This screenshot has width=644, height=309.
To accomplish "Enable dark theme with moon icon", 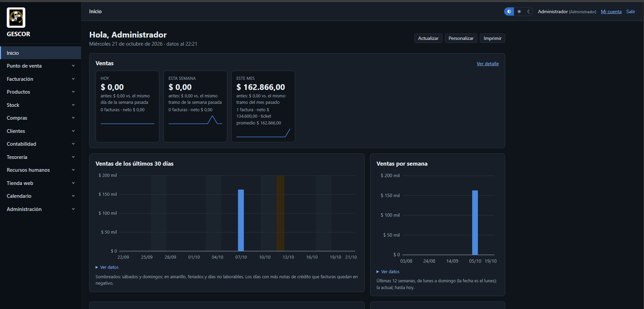I will tap(529, 11).
